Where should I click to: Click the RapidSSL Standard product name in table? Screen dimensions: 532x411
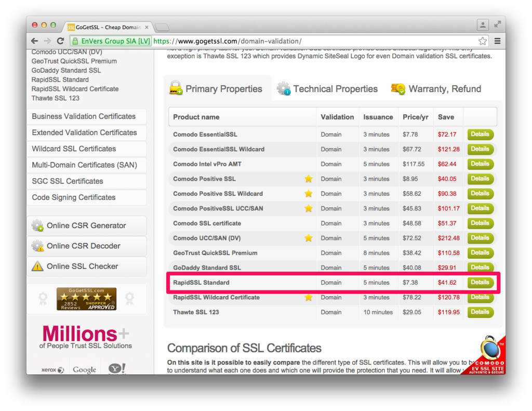201,282
